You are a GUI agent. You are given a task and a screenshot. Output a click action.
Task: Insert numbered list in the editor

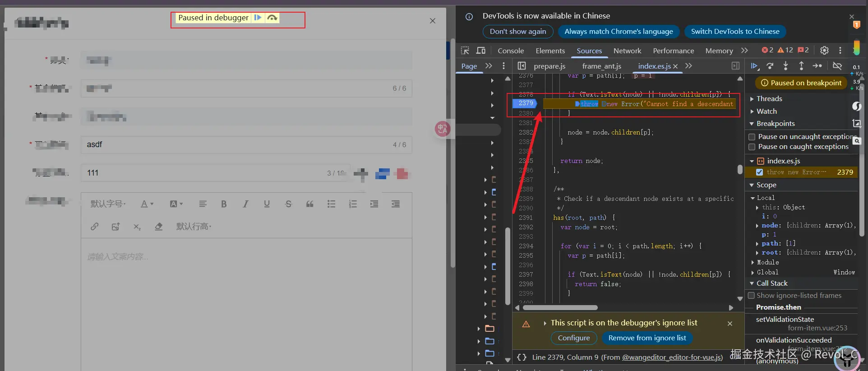click(x=353, y=204)
